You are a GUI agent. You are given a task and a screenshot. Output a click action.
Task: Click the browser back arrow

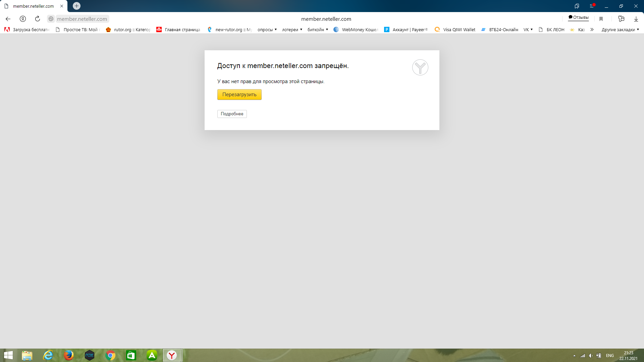click(x=8, y=19)
